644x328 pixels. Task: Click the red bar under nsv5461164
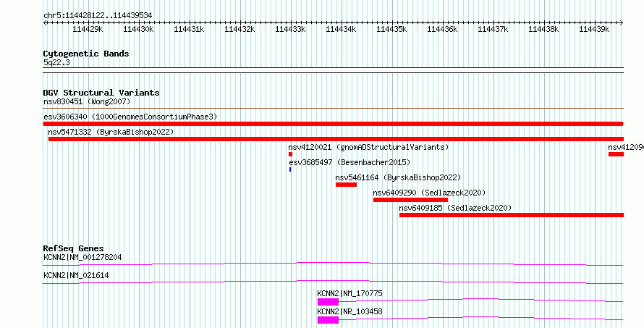(x=346, y=185)
